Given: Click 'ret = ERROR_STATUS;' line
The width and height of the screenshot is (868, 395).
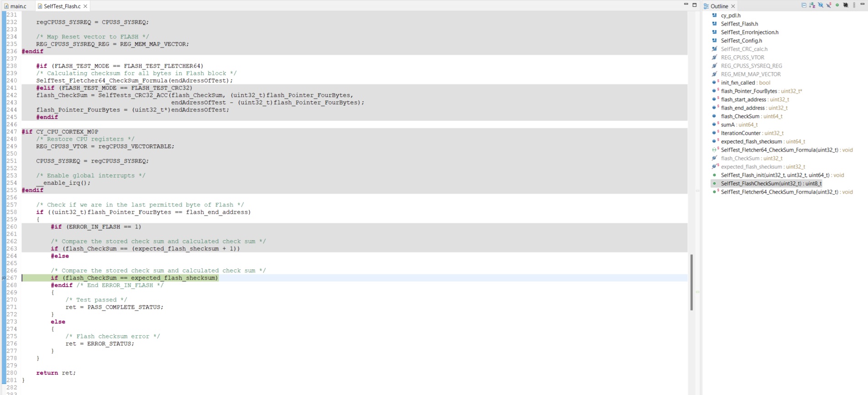Looking at the screenshot, I should (100, 343).
